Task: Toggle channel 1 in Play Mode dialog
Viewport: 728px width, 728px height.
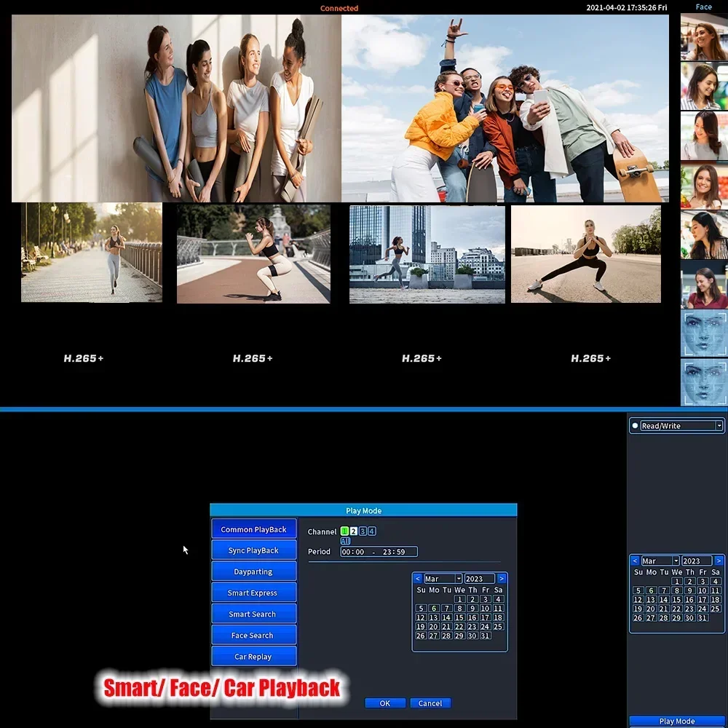Action: point(345,531)
